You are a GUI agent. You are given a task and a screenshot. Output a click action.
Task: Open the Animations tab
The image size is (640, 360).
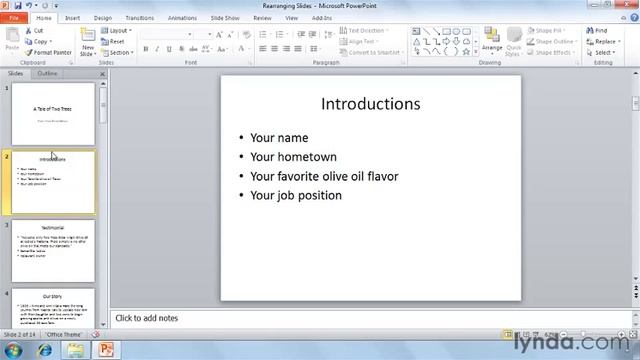pyautogui.click(x=182, y=18)
